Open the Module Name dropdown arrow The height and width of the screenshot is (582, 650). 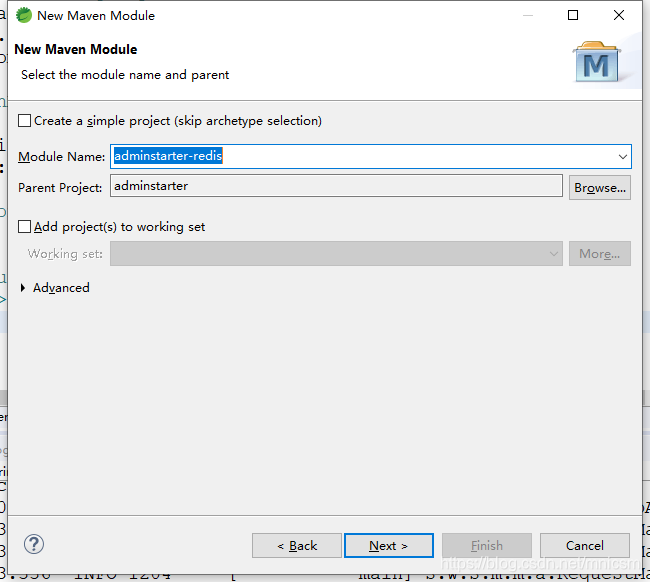[x=622, y=157]
